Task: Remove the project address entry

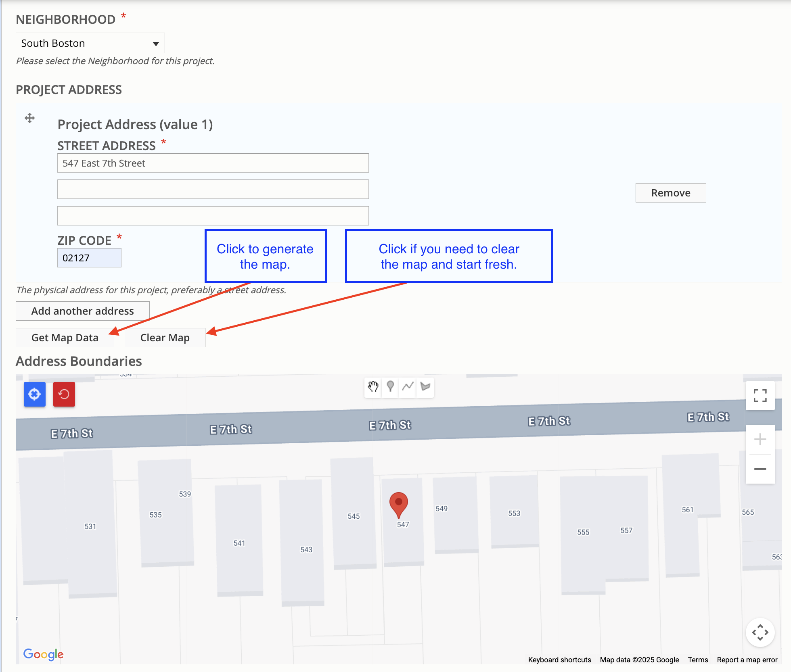Action: [x=670, y=193]
